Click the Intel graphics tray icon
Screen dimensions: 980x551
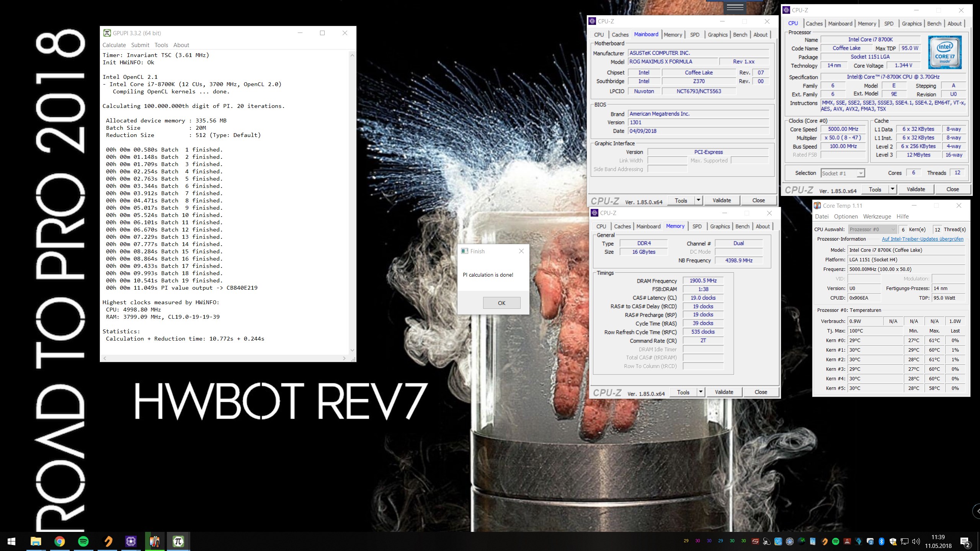click(778, 541)
